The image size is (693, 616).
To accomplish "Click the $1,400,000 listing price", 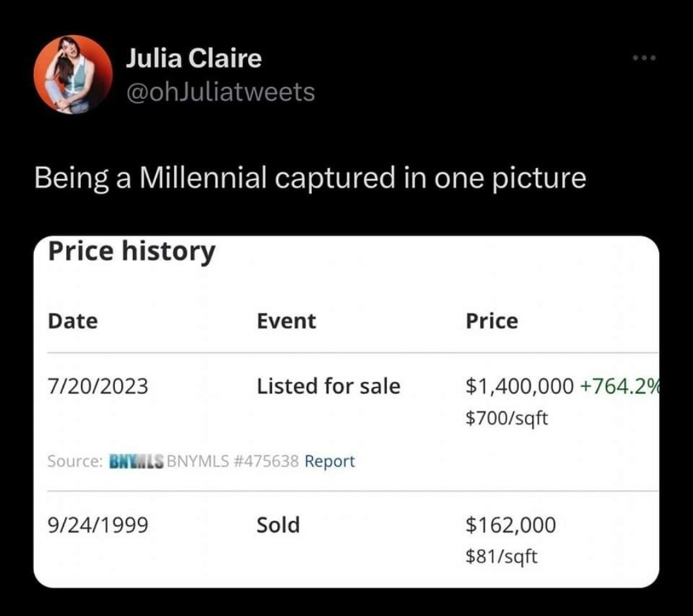I will tap(520, 386).
